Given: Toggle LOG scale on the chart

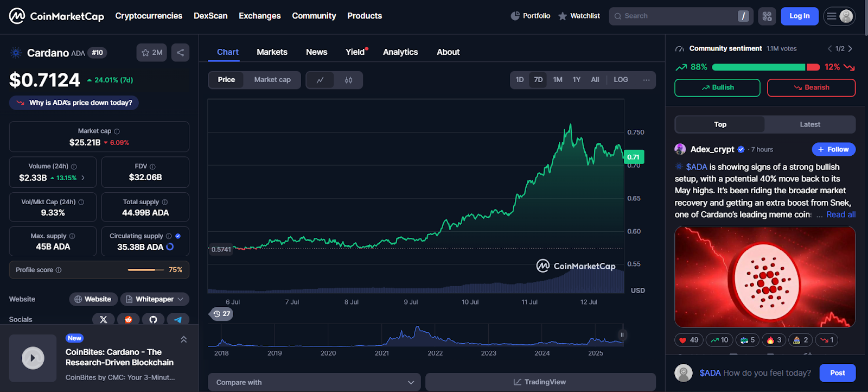Looking at the screenshot, I should pyautogui.click(x=621, y=80).
